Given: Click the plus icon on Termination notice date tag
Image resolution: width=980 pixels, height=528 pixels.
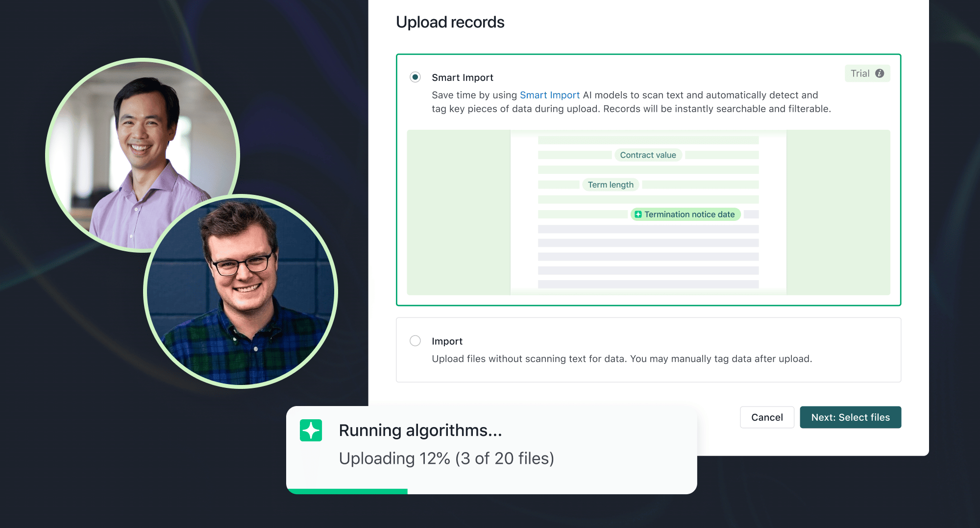Looking at the screenshot, I should (638, 215).
